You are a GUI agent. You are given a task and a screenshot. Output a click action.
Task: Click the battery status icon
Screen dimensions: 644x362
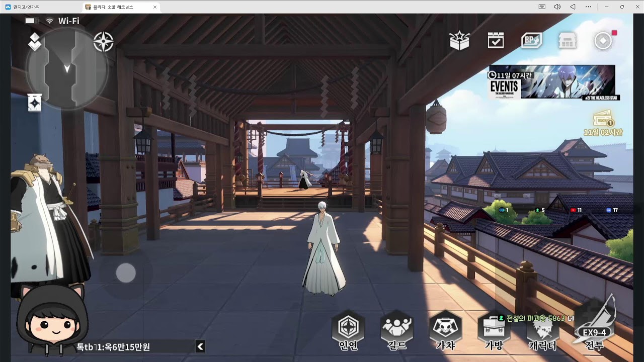(x=31, y=21)
